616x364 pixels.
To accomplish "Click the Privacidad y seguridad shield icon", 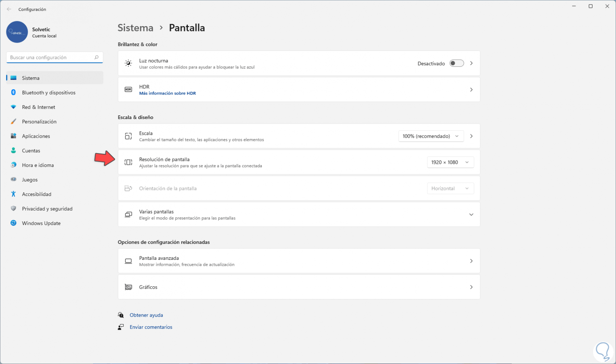I will (x=13, y=209).
